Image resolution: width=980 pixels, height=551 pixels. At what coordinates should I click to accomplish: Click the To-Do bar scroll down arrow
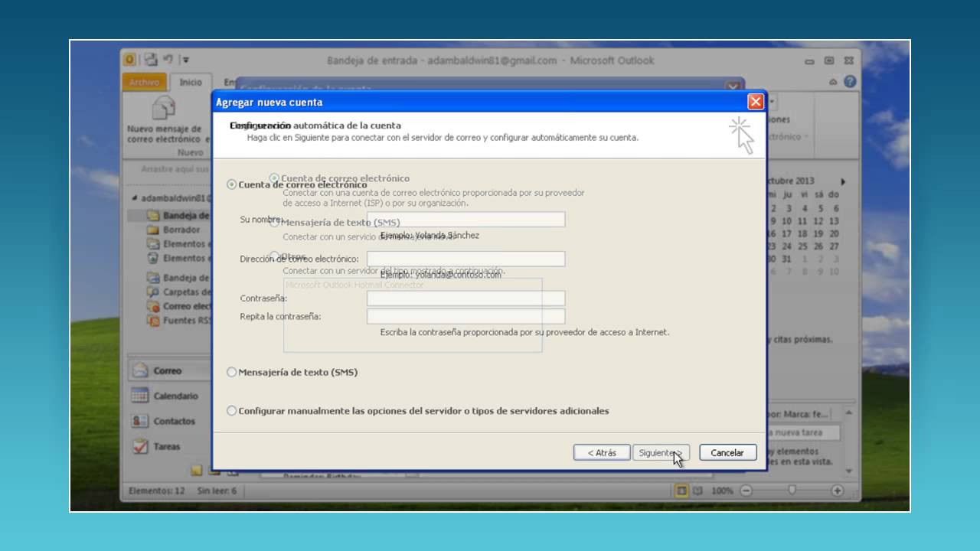coord(848,471)
